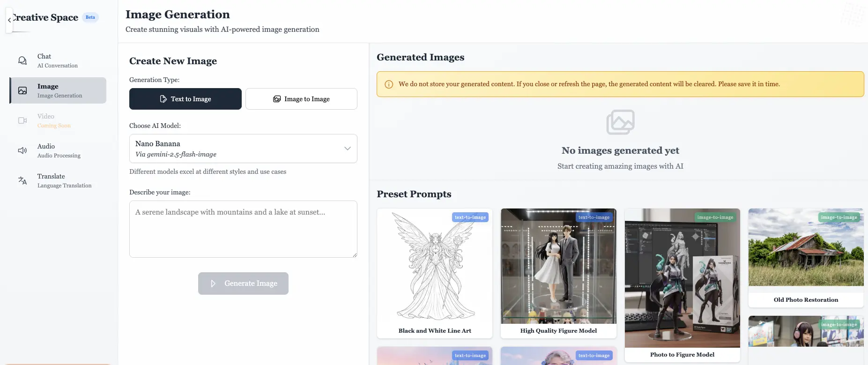The height and width of the screenshot is (365, 868).
Task: Click 'Old Photo Restoration' caption
Action: pyautogui.click(x=806, y=300)
